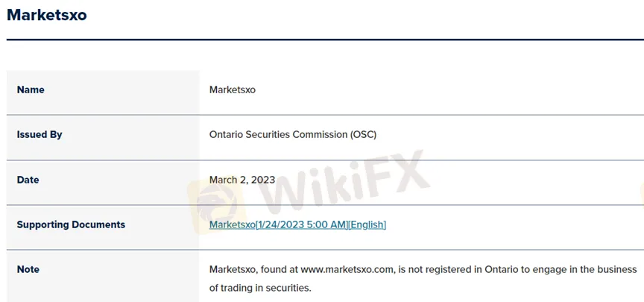Click the 1/24/2023 5:00 AM timestamp in link
644x302 pixels.
click(302, 224)
